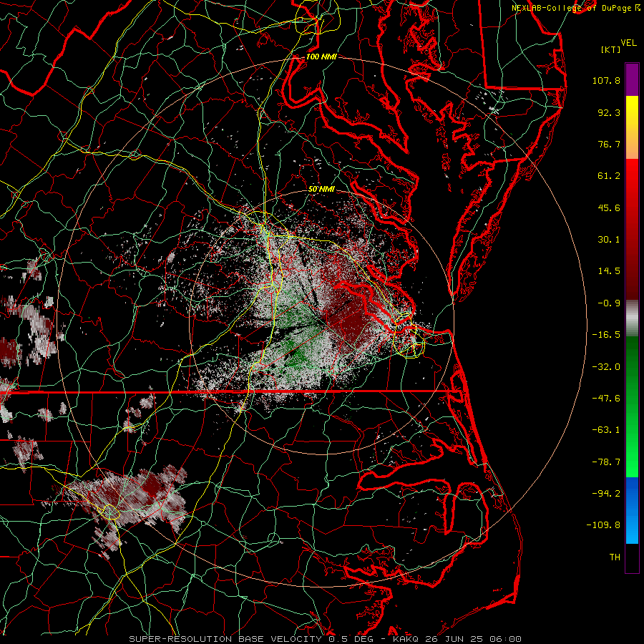This screenshot has width=644, height=644.
Task: Click the -109.8 legend value
Action: pos(603,525)
